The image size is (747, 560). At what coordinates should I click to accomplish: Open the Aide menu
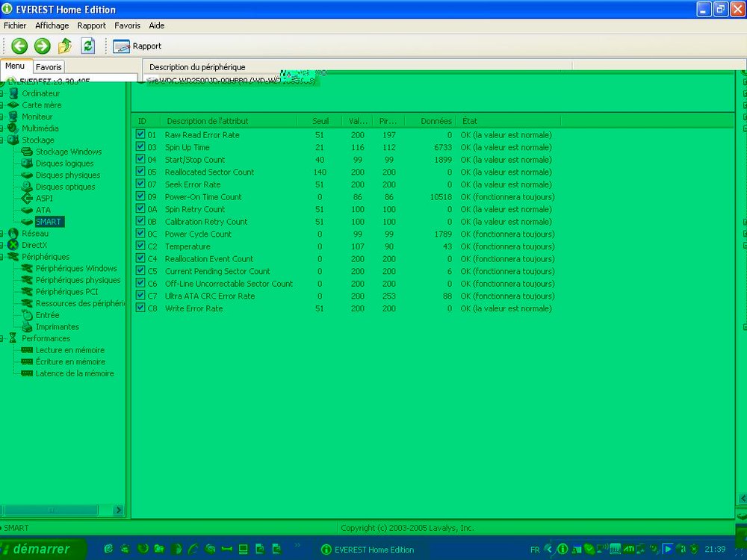(x=157, y=25)
